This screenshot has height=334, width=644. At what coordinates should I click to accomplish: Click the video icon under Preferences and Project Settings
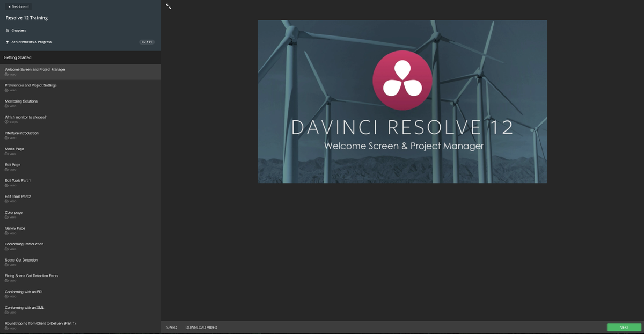[x=6, y=90]
